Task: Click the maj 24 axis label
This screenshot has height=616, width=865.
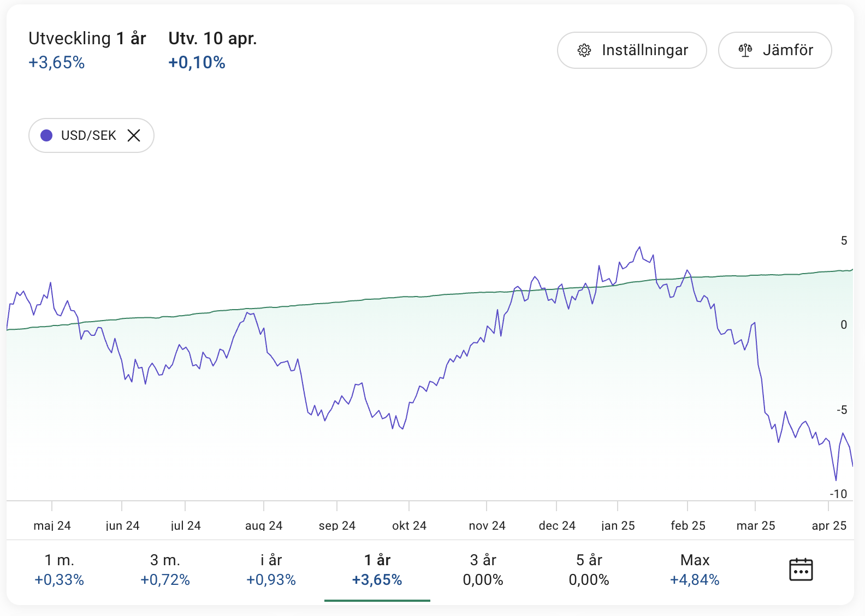Action: (x=52, y=525)
